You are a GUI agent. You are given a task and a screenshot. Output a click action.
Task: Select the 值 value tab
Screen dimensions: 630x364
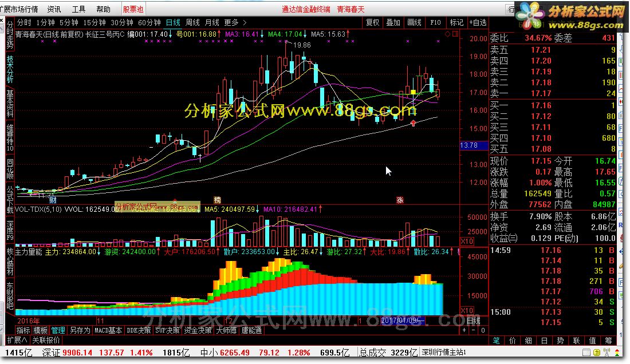(592, 341)
